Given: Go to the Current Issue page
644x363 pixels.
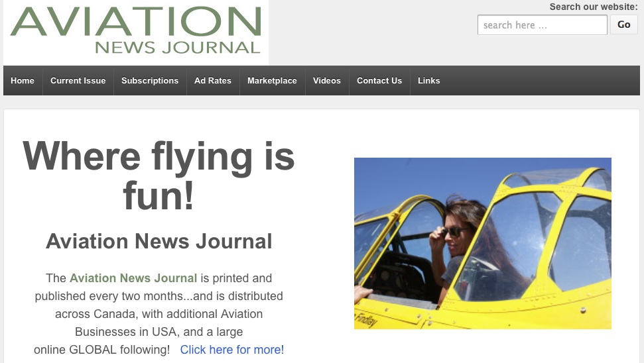Looking at the screenshot, I should tap(78, 80).
